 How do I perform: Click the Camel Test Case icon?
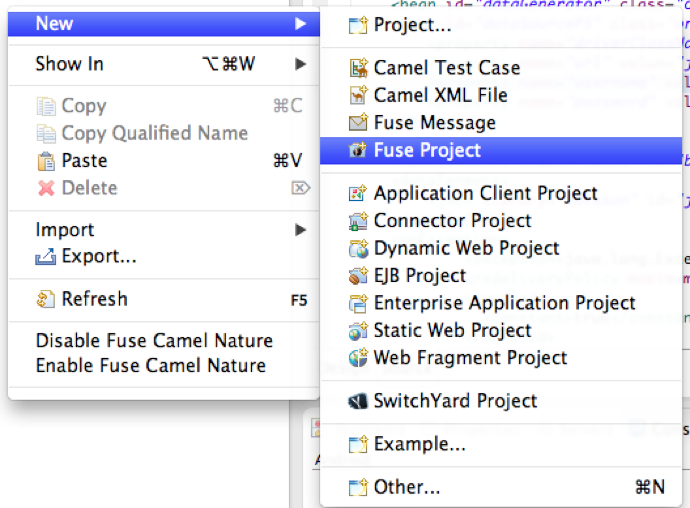point(358,68)
